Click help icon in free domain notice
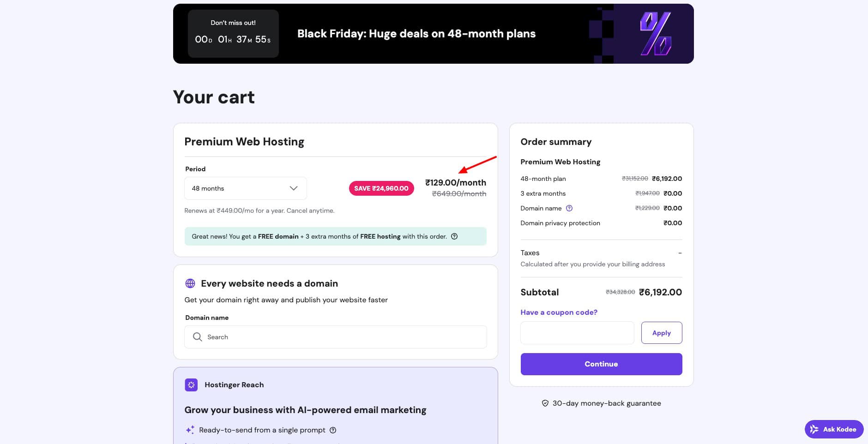The height and width of the screenshot is (444, 868). pyautogui.click(x=454, y=236)
